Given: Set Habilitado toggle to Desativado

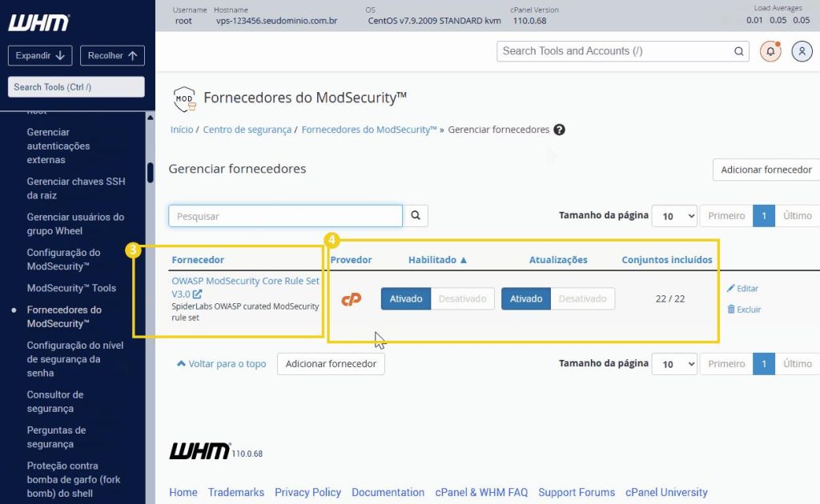Looking at the screenshot, I should [x=462, y=298].
